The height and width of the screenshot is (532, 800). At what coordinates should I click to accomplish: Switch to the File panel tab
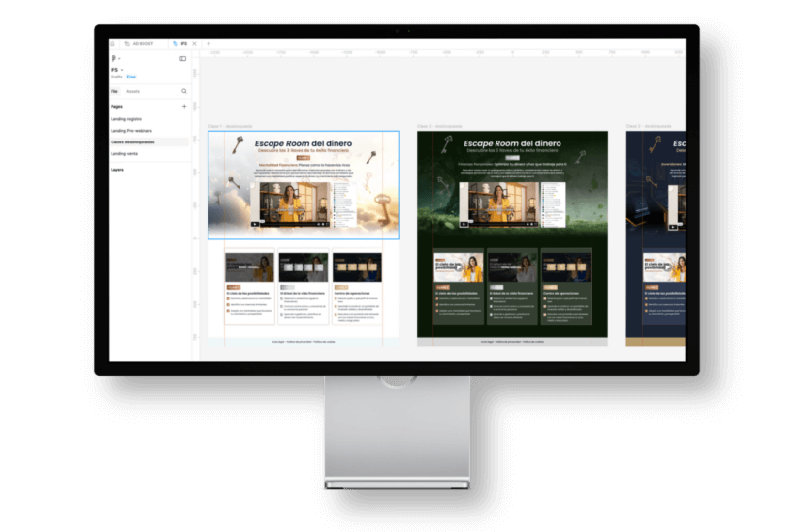[114, 91]
